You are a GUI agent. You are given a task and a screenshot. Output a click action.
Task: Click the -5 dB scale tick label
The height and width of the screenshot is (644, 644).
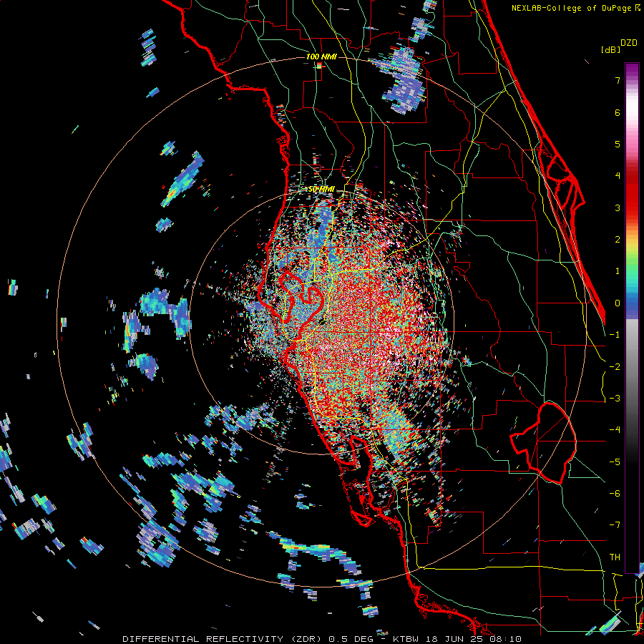[x=615, y=462]
